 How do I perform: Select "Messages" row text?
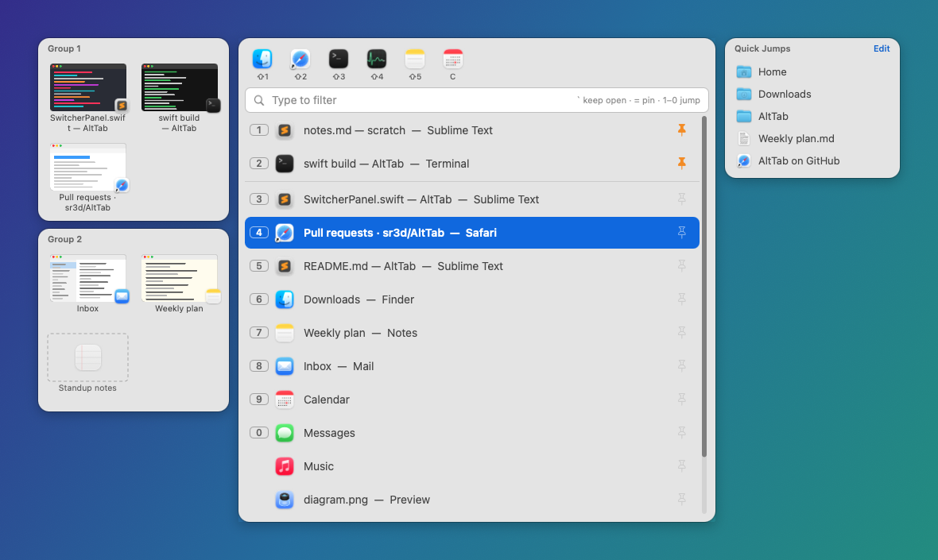pos(329,433)
